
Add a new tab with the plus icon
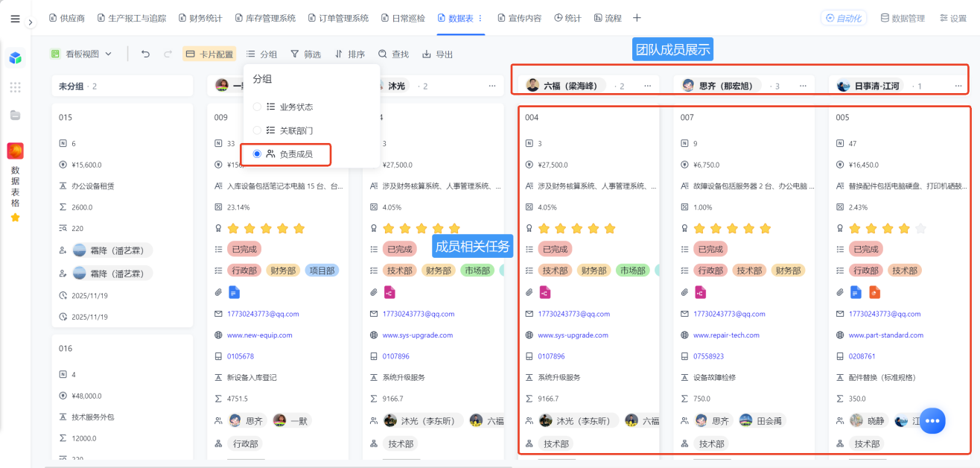point(637,18)
